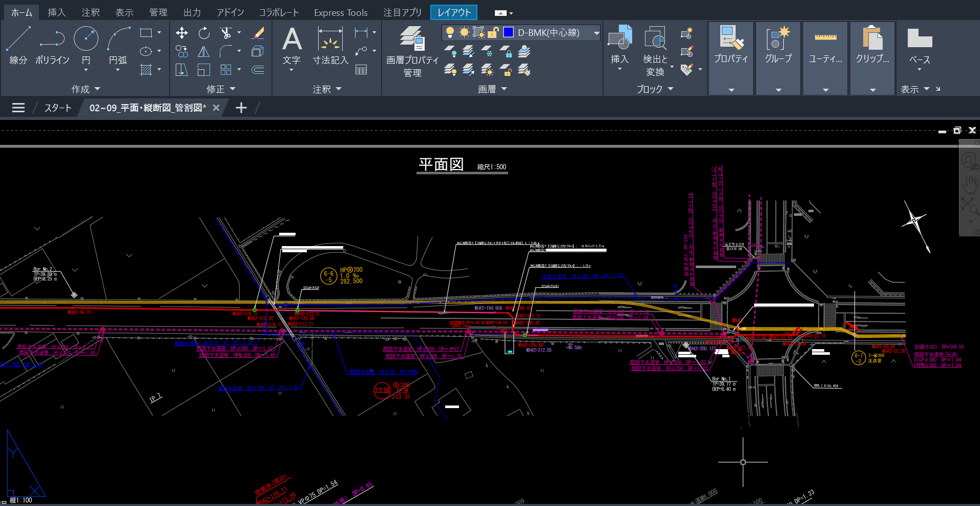Toggle the layer on/off lightbulb icon
The height and width of the screenshot is (506, 980).
450,33
